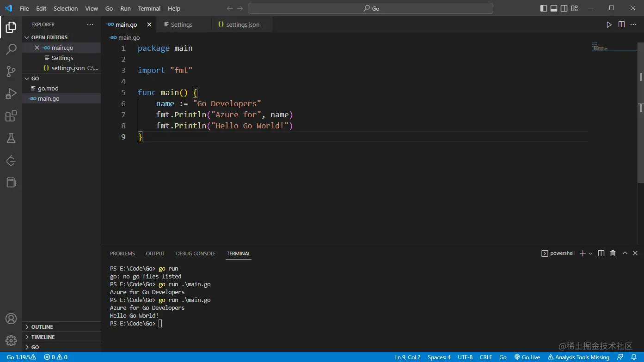
Task: Open the Extensions view
Action: click(x=11, y=116)
